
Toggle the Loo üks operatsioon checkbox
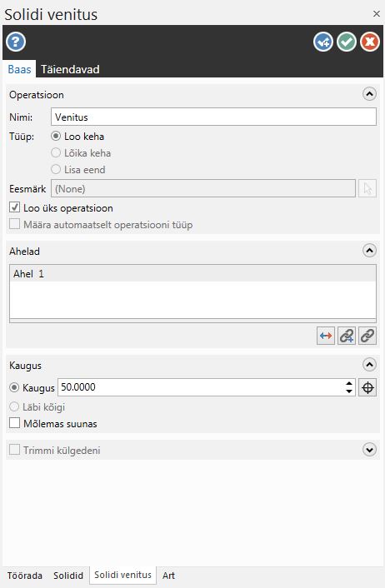point(15,207)
